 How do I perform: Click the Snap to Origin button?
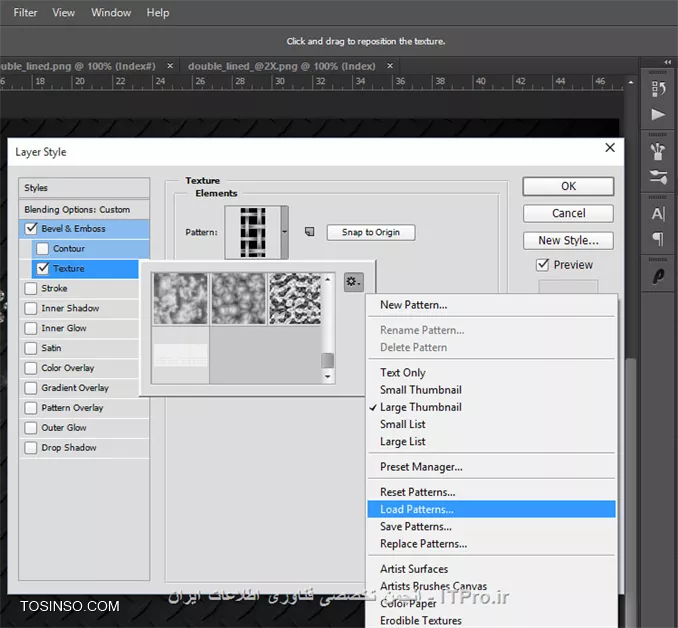(x=371, y=232)
